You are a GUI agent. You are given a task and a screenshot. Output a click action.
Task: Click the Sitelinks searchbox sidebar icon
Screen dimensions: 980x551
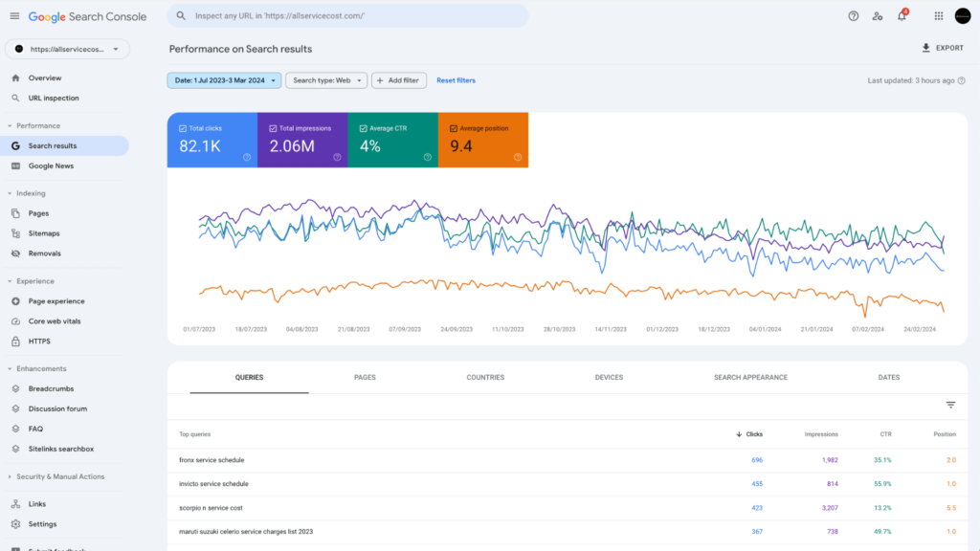(x=15, y=449)
